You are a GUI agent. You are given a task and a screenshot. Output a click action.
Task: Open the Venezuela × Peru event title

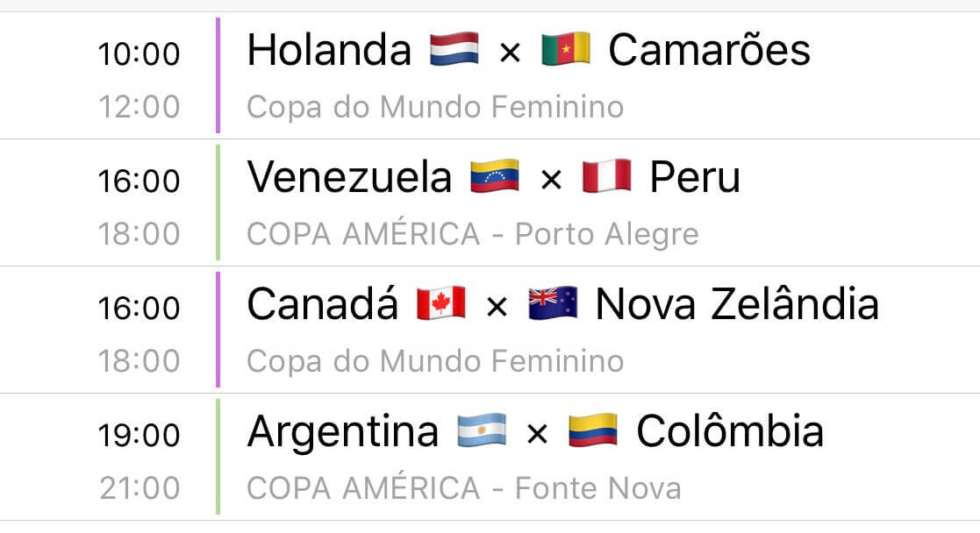click(494, 177)
